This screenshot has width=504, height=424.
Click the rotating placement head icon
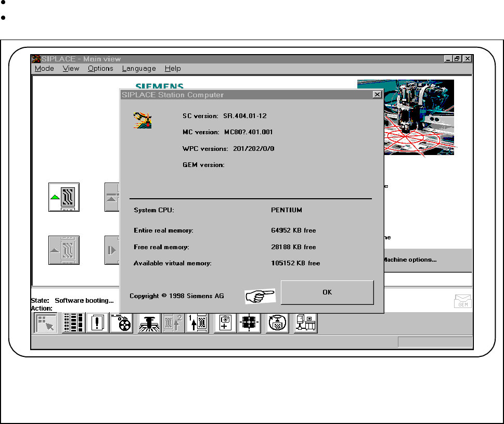[x=277, y=323]
